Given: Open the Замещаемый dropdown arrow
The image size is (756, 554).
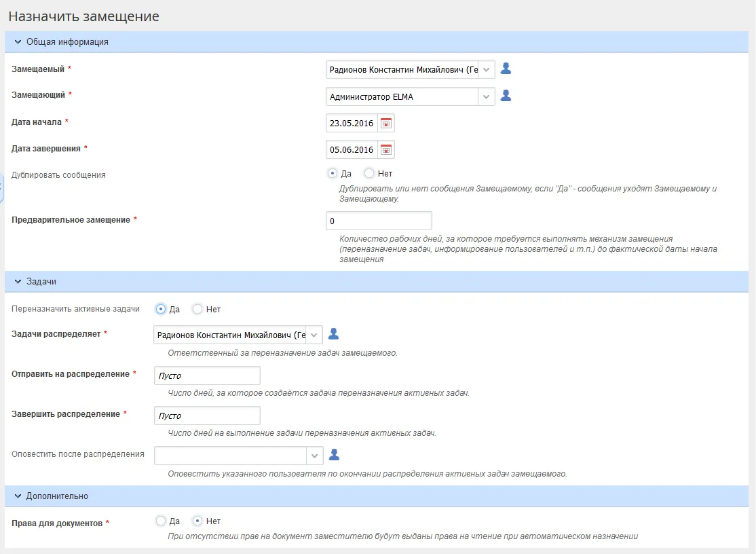Looking at the screenshot, I should coord(487,69).
